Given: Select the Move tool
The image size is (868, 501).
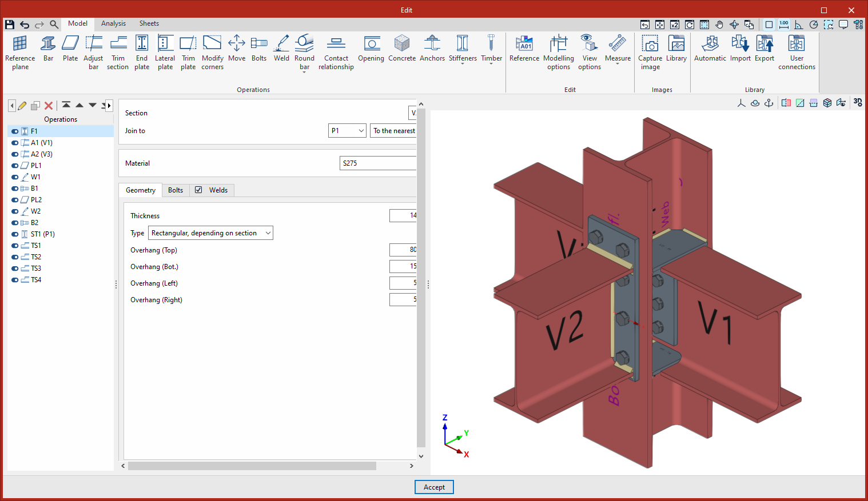Looking at the screenshot, I should (x=237, y=49).
